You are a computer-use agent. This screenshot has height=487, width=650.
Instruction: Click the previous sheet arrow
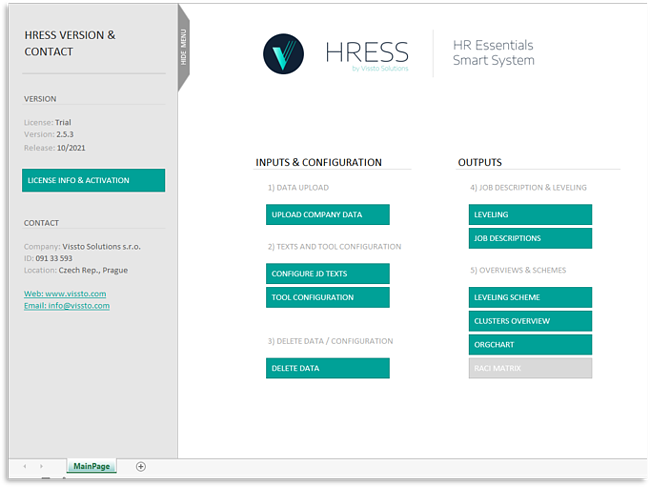click(25, 466)
